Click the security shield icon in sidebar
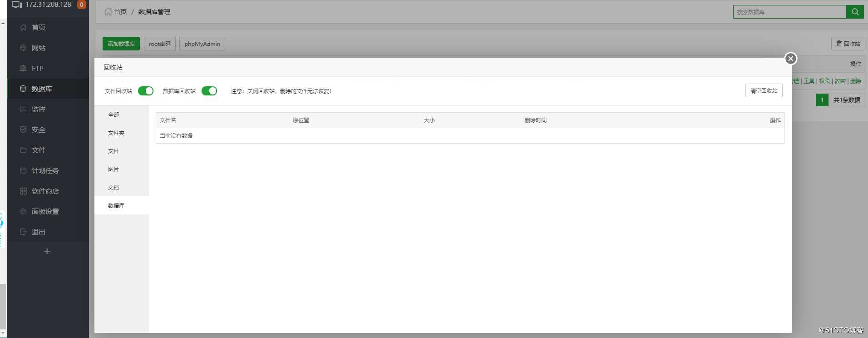 [x=23, y=129]
